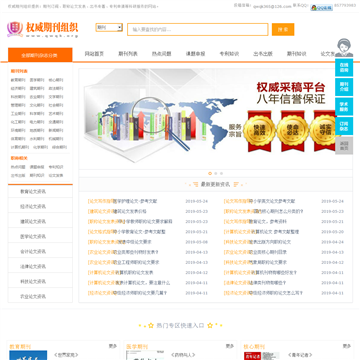The image size is (360, 360).
Task: Click the 学术服务 floating side button
Action: pyautogui.click(x=344, y=106)
